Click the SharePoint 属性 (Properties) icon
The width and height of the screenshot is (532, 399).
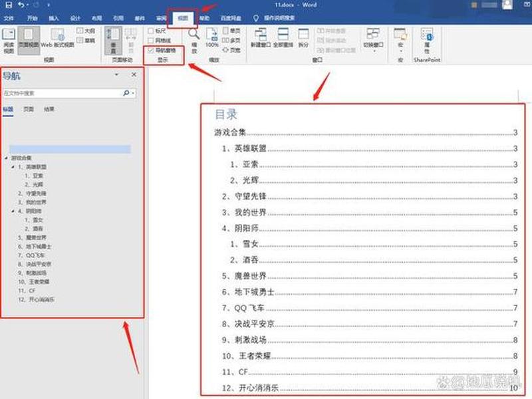click(427, 41)
